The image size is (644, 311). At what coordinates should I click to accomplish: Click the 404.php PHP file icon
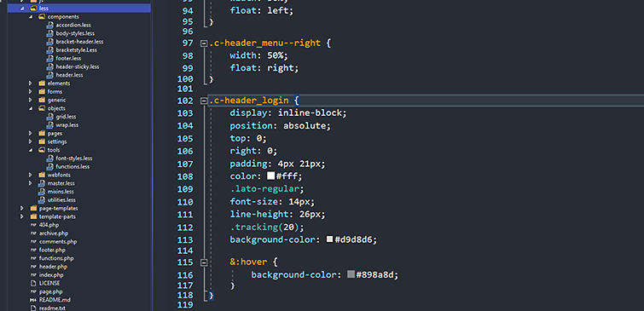tap(33, 225)
